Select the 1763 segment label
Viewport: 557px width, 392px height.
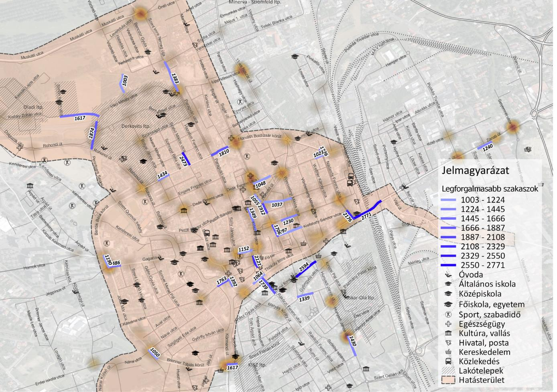tap(222, 281)
